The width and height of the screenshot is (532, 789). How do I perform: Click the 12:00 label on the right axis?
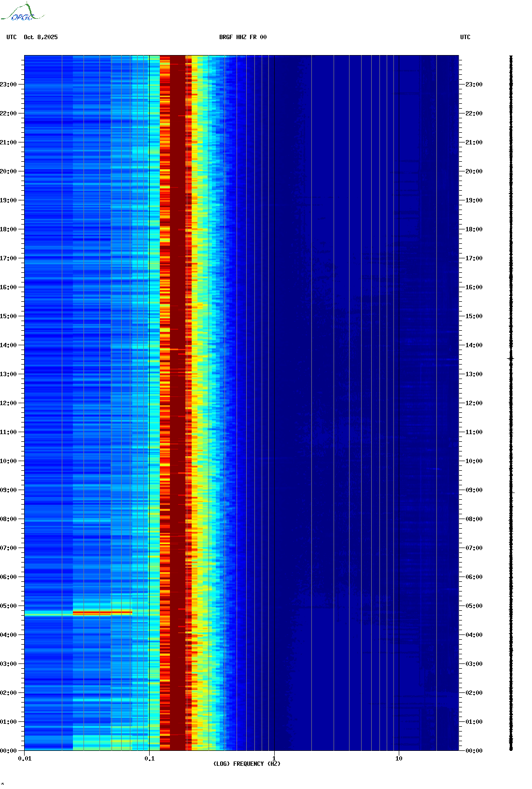(x=474, y=403)
